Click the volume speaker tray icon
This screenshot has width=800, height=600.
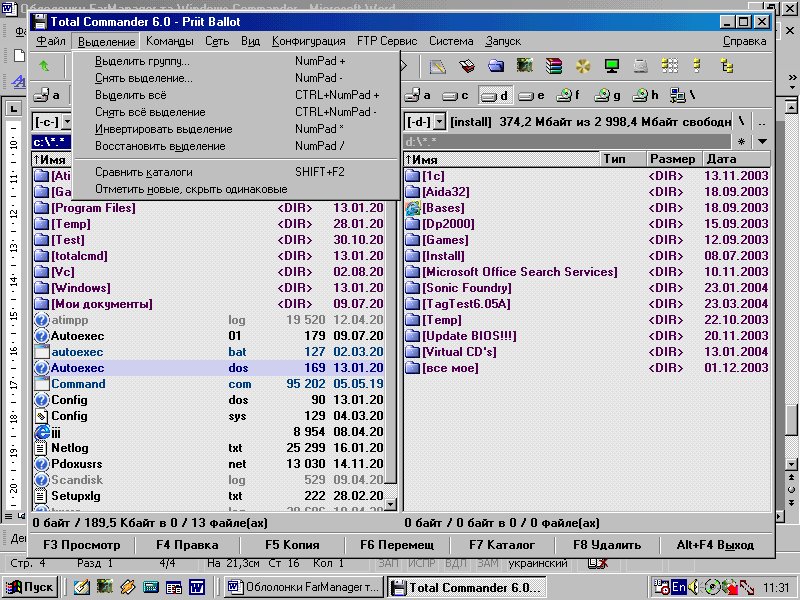click(x=693, y=587)
